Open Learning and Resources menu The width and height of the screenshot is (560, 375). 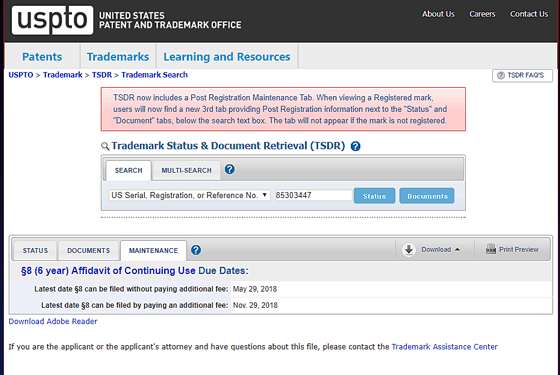coord(227,57)
